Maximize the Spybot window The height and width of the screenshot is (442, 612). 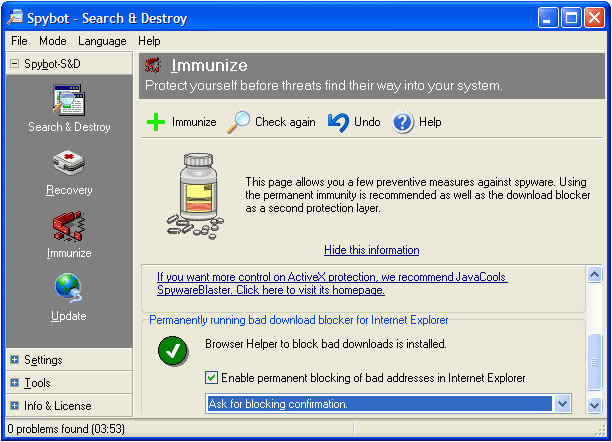571,18
